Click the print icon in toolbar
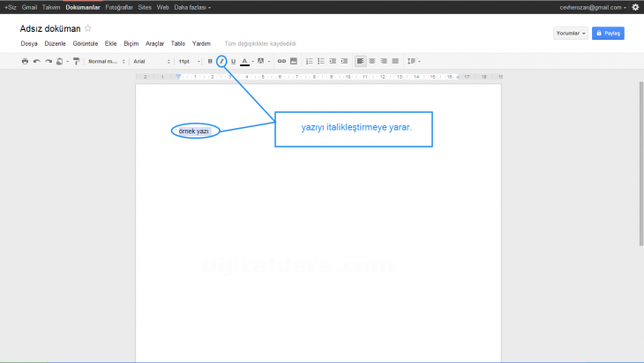The width and height of the screenshot is (644, 363). (x=25, y=61)
